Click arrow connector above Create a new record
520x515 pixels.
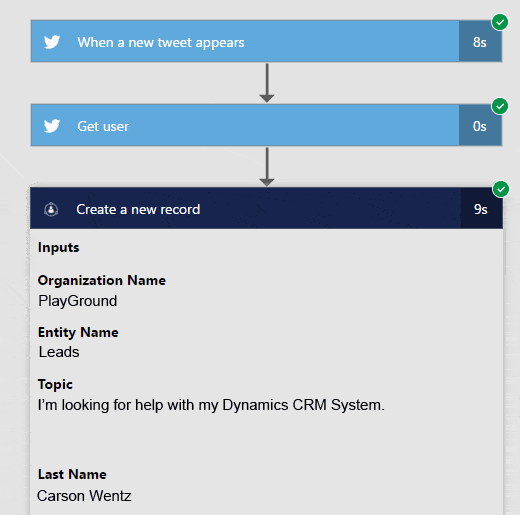267,167
